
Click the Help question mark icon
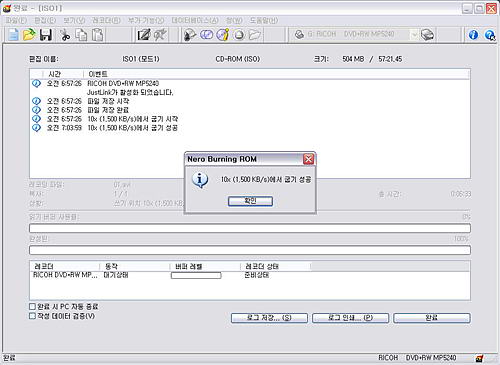(x=490, y=35)
